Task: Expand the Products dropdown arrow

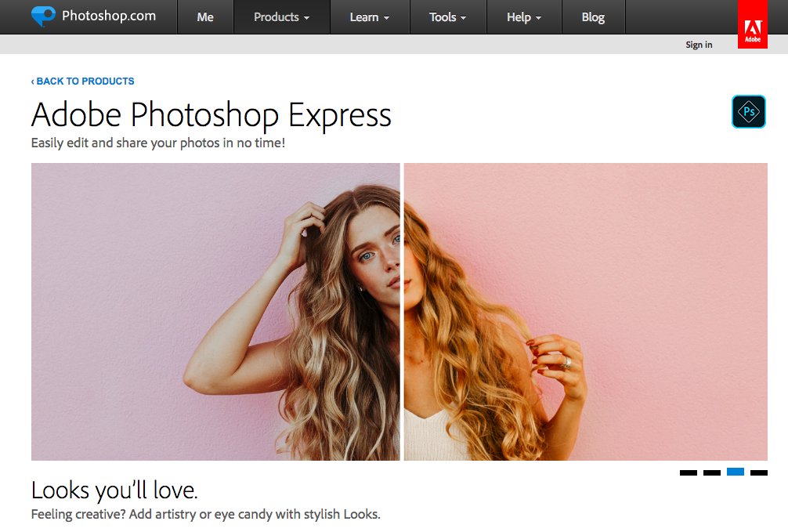Action: tap(306, 18)
